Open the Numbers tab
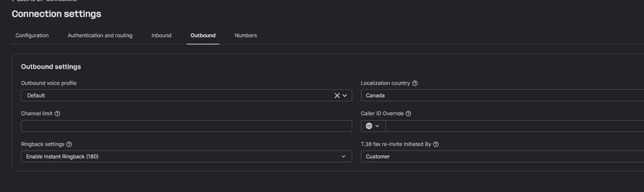644x192 pixels. (246, 35)
